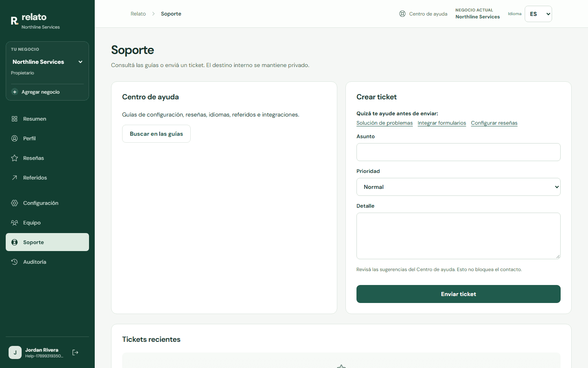588x368 pixels.
Task: Click the Relato logo icon
Action: 15,20
